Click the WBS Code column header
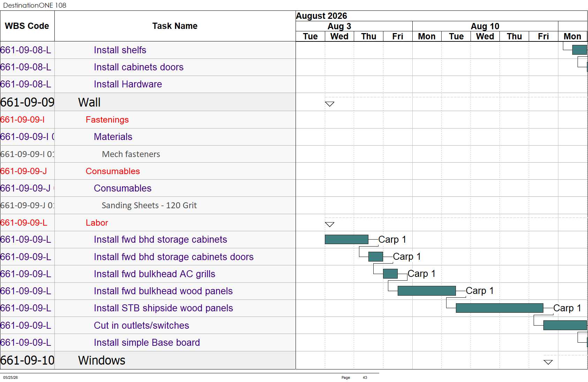 point(27,26)
